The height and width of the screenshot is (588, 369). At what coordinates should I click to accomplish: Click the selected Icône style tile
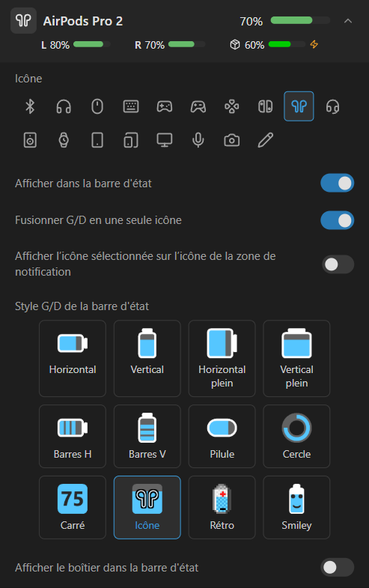click(x=147, y=507)
